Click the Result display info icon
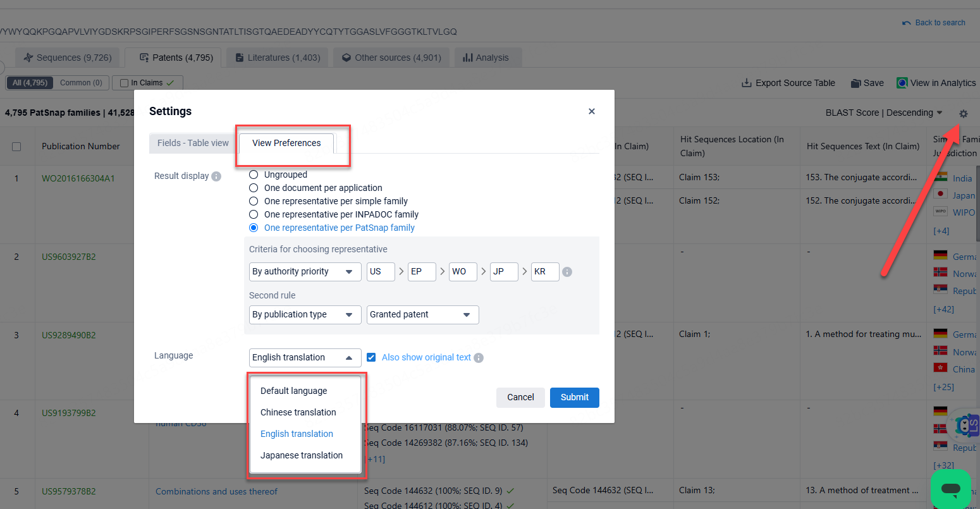This screenshot has width=980, height=509. point(216,176)
